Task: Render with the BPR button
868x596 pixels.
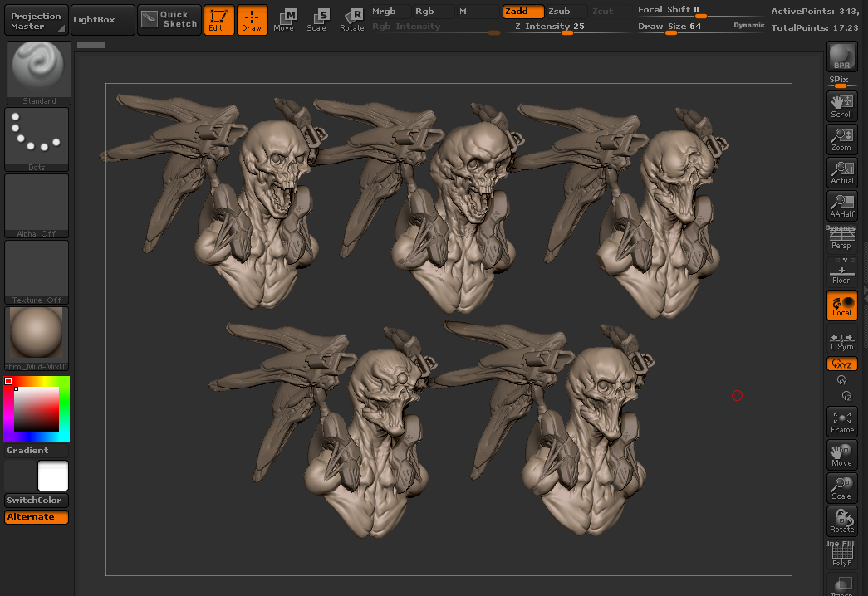Action: coord(842,56)
